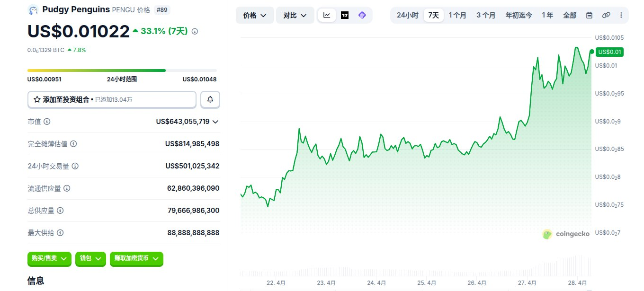644x291 pixels.
Task: Click the US$0.01022 price text
Action: [79, 31]
